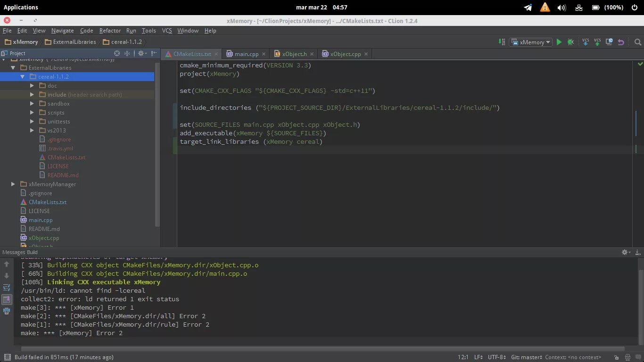Viewport: 644px width, 362px height.
Task: Open Telegram tray icon
Action: click(x=528, y=8)
